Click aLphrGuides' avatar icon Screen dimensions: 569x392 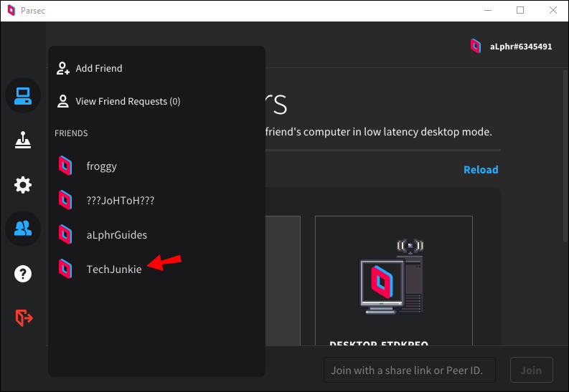coord(65,234)
